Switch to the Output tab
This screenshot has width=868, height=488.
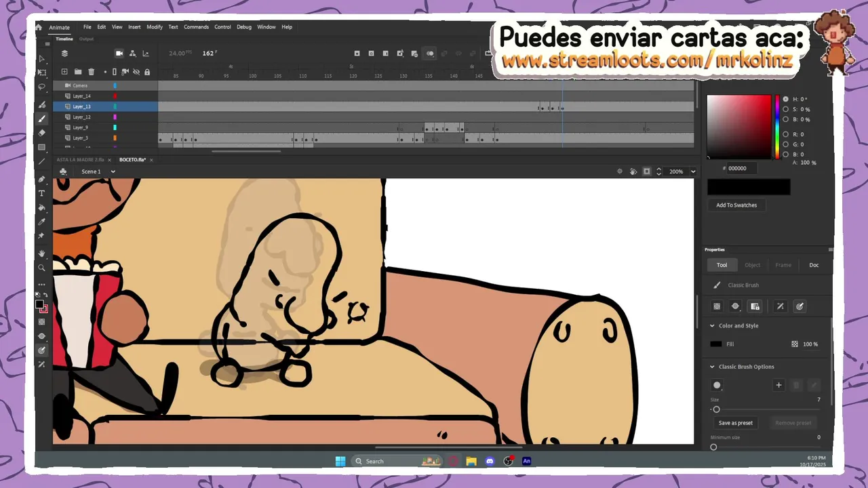(x=86, y=39)
